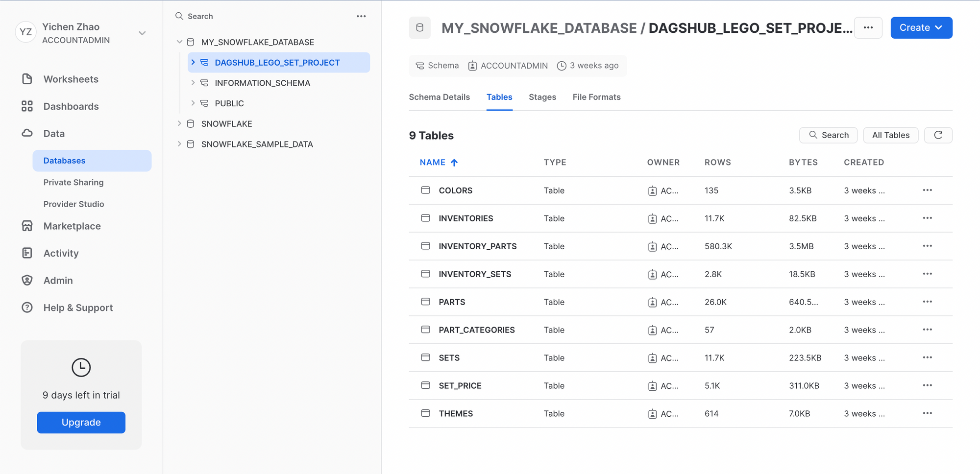Switch to the File Formats tab

pos(596,97)
